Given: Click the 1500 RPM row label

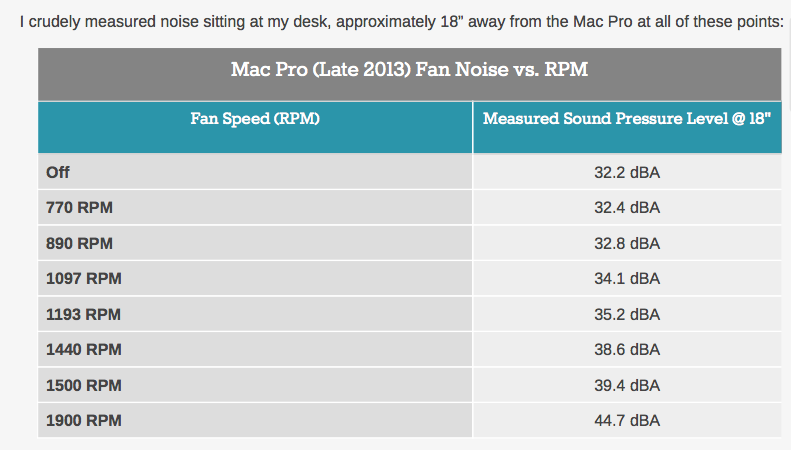Looking at the screenshot, I should pos(84,385).
